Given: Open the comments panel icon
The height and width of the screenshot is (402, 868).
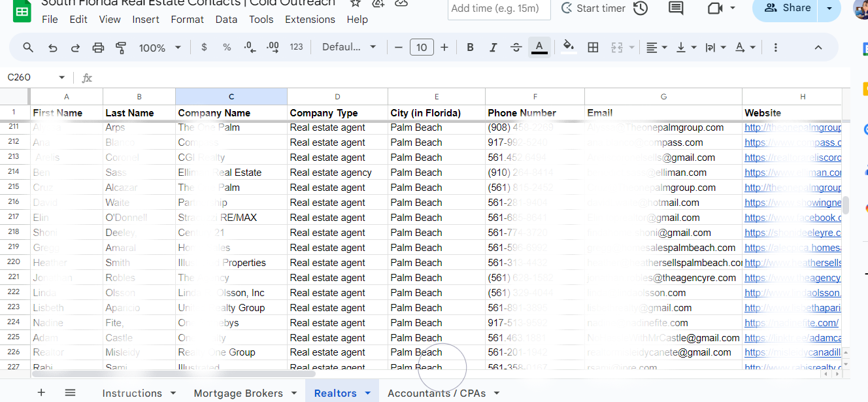Looking at the screenshot, I should click(x=676, y=8).
